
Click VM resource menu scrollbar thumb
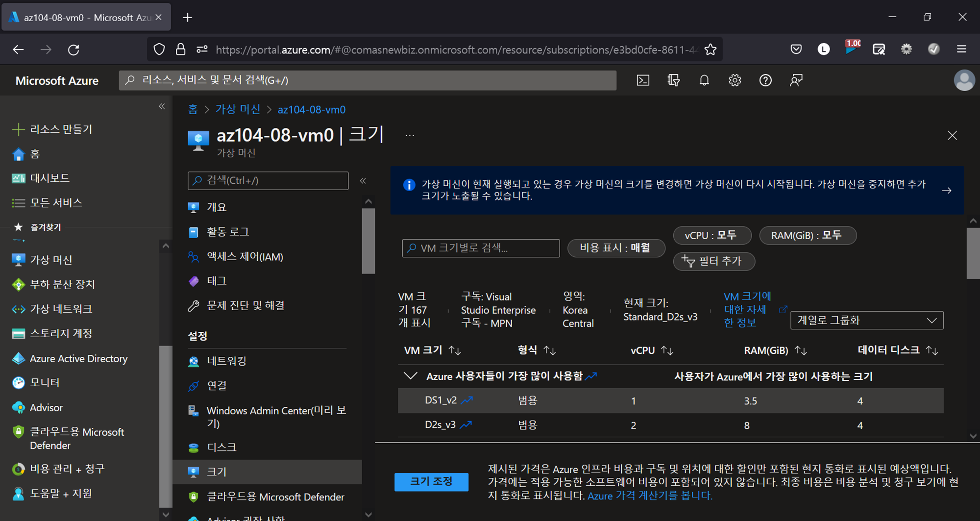coord(368,241)
